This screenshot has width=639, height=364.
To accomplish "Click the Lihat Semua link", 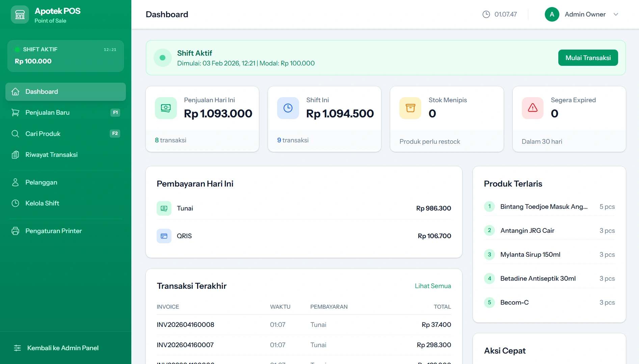I will (433, 286).
